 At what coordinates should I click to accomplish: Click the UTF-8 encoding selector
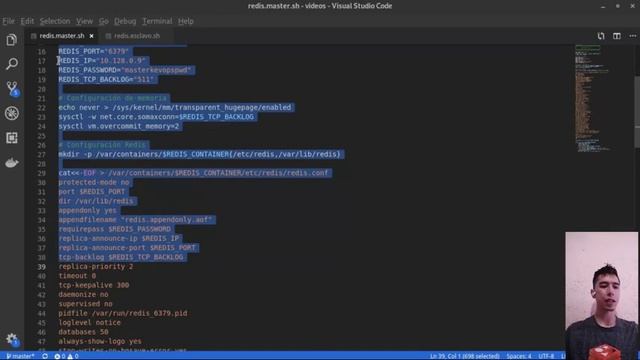(x=546, y=356)
